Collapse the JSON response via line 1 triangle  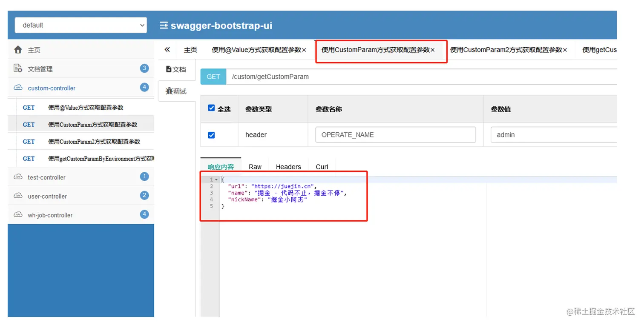[216, 180]
